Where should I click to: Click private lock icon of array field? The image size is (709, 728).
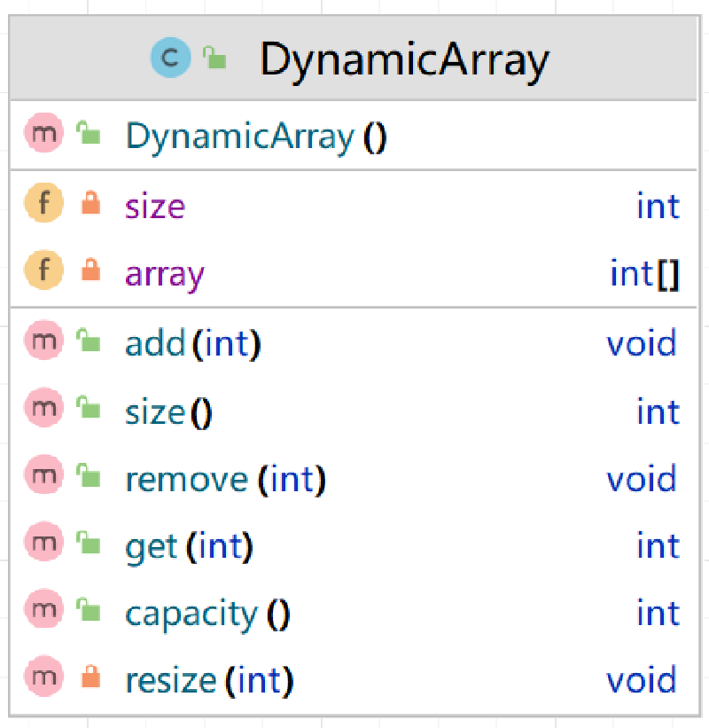90,270
